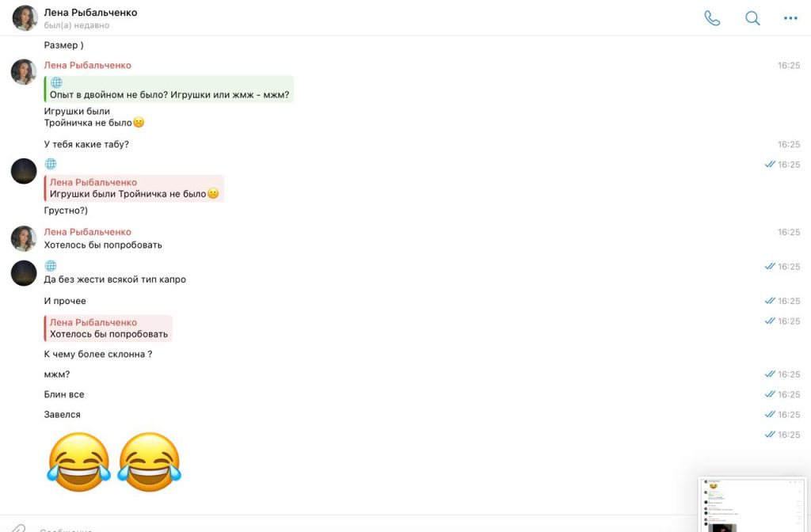Click the first laughing-crying emoji
Viewport: 811px width, 532px height.
78,462
